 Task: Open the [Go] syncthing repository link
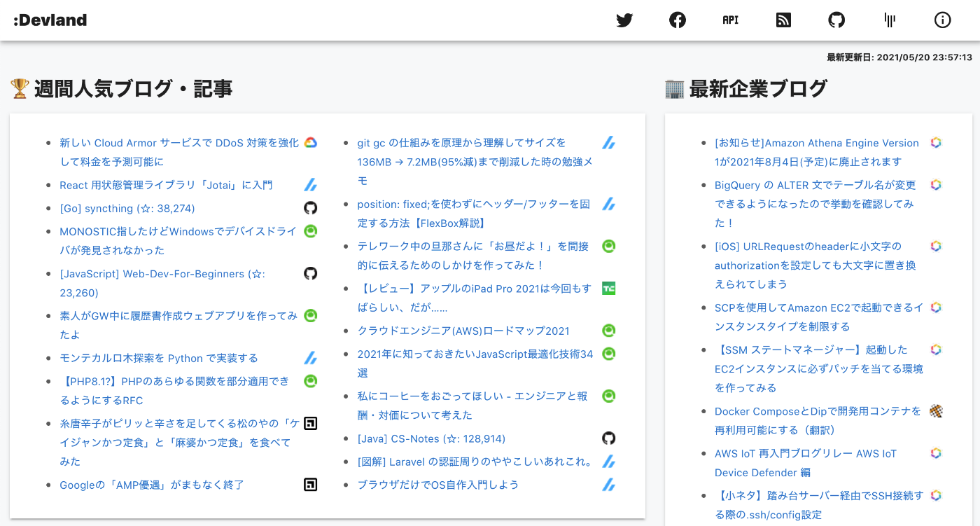click(x=127, y=208)
